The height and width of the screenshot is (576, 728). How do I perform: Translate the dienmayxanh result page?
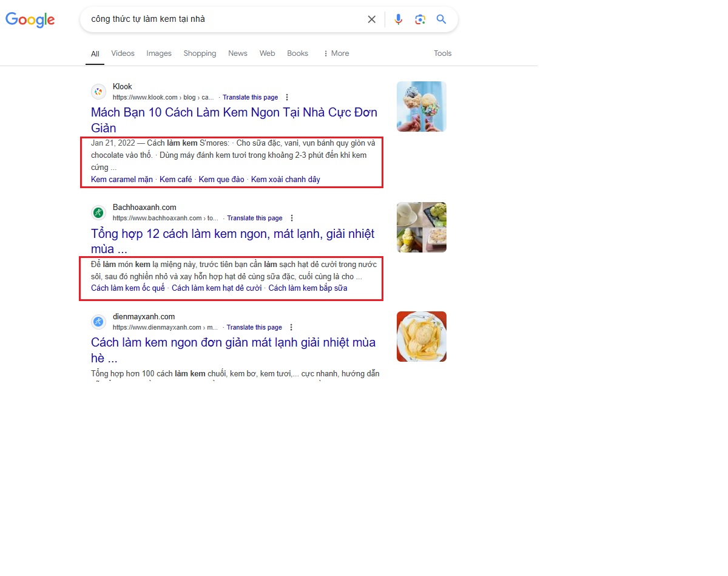[x=254, y=327]
